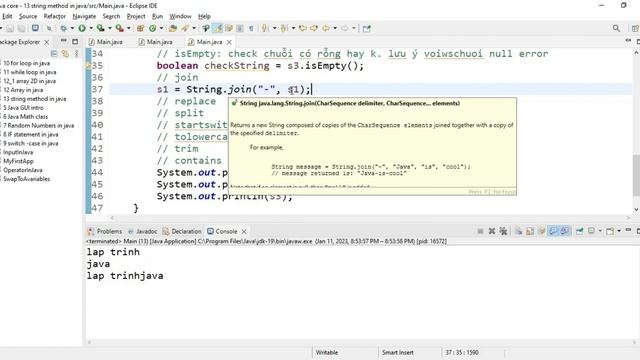
Task: Minimize the Package Explorer view
Action: pyautogui.click(x=63, y=41)
